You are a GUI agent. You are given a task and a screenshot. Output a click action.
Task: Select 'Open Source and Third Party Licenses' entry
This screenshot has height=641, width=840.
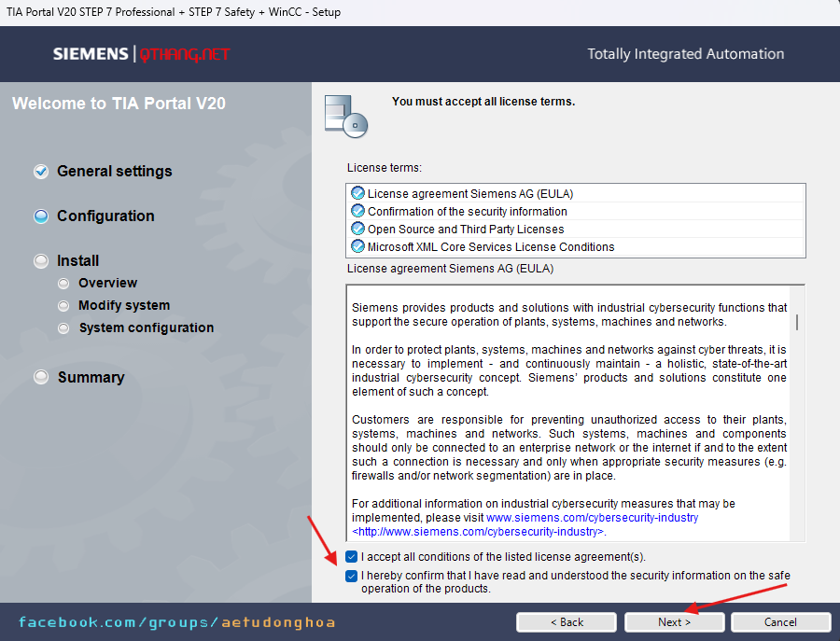point(465,229)
